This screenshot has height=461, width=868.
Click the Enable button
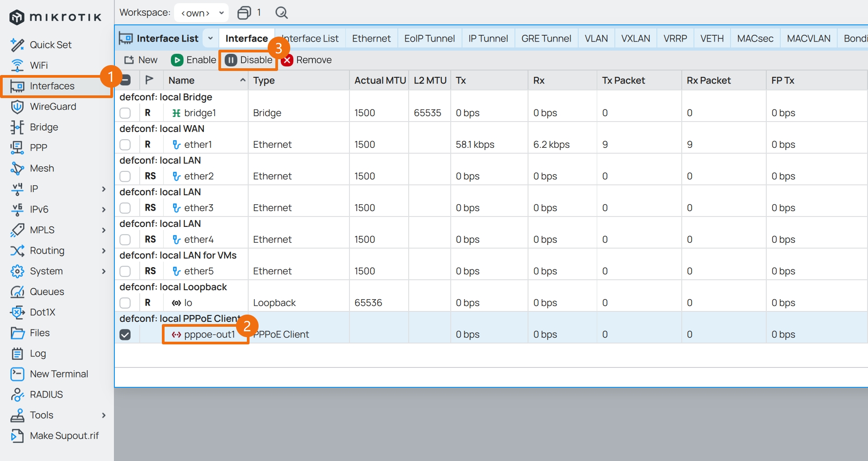tap(193, 60)
